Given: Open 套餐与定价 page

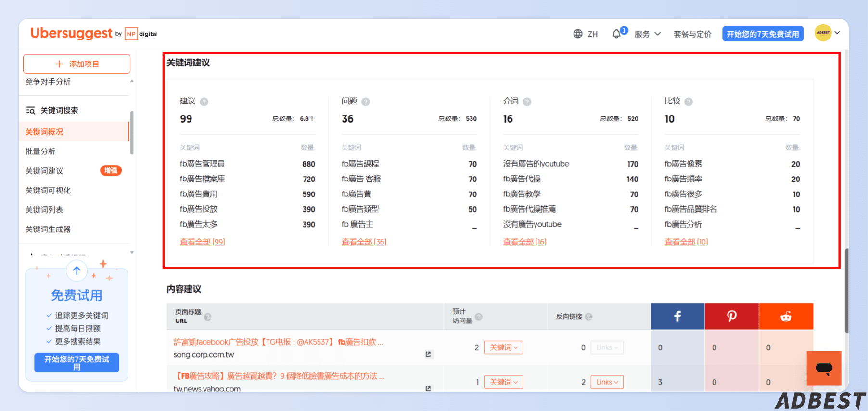Looking at the screenshot, I should [x=692, y=34].
